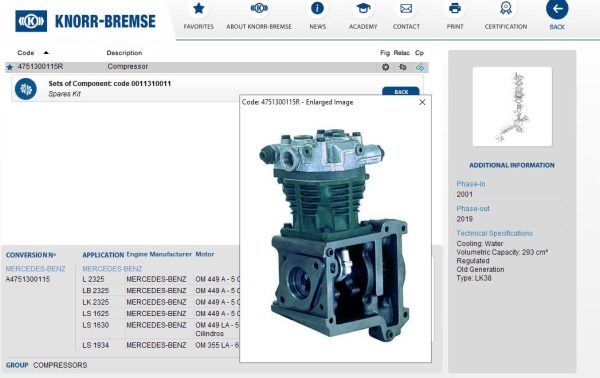Sort by the Code column arrow
Screen dimensions: 600x378
(x=46, y=52)
